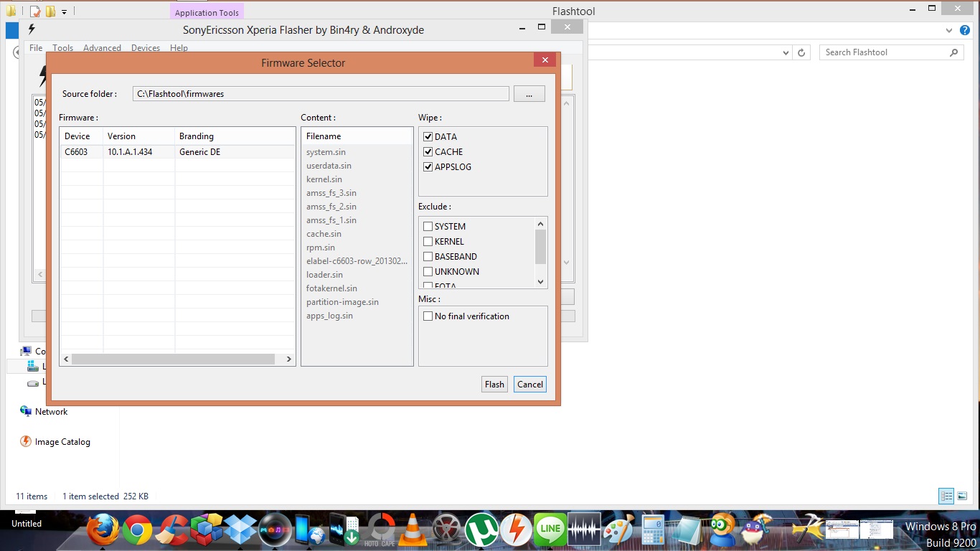The height and width of the screenshot is (551, 980).
Task: Sort firmware by Branding column header
Action: (x=235, y=136)
